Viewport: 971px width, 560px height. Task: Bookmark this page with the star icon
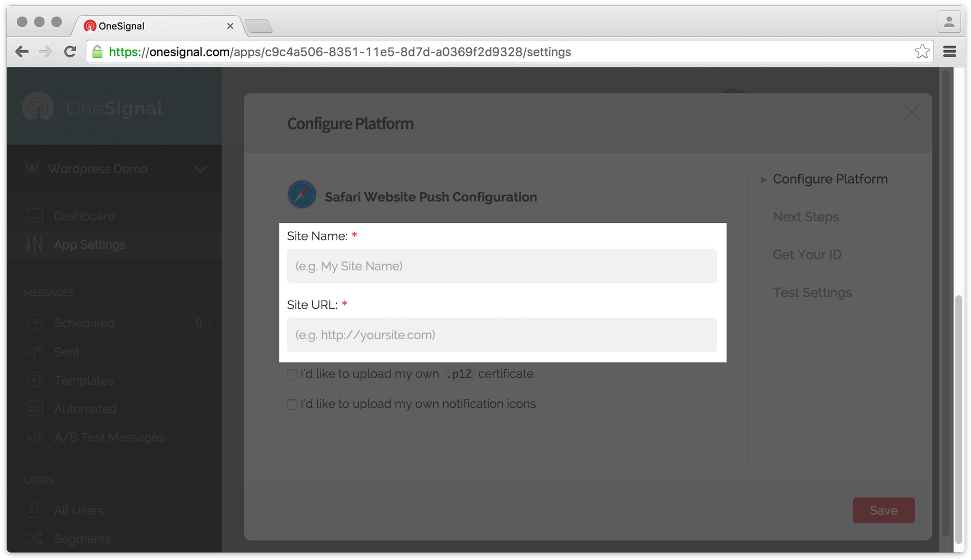[922, 52]
